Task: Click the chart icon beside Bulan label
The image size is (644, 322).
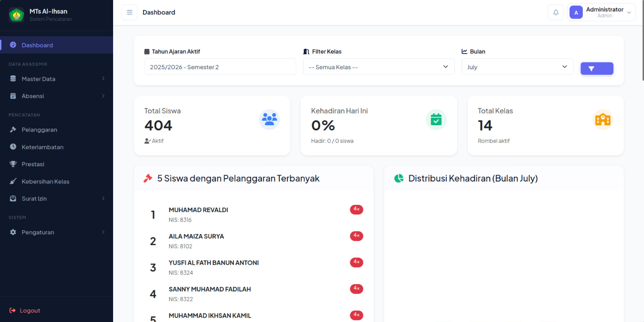Action: click(x=464, y=52)
